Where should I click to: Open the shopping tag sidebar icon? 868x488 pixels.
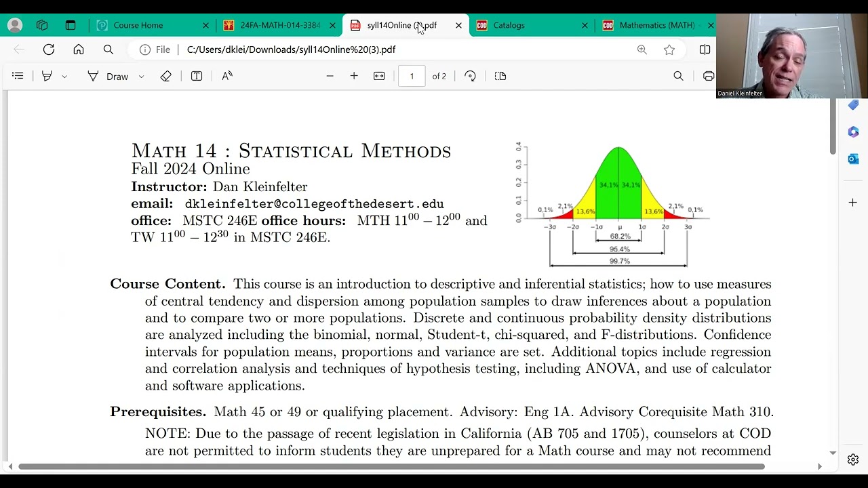(853, 104)
